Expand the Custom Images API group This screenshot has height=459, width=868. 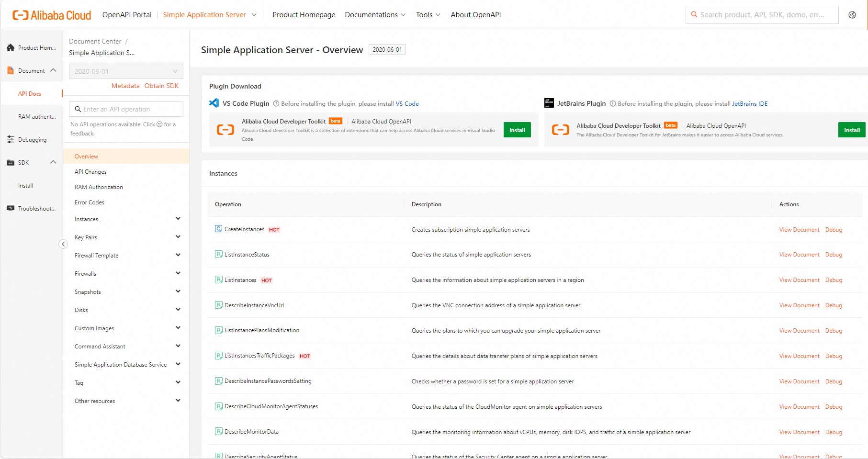tap(178, 328)
